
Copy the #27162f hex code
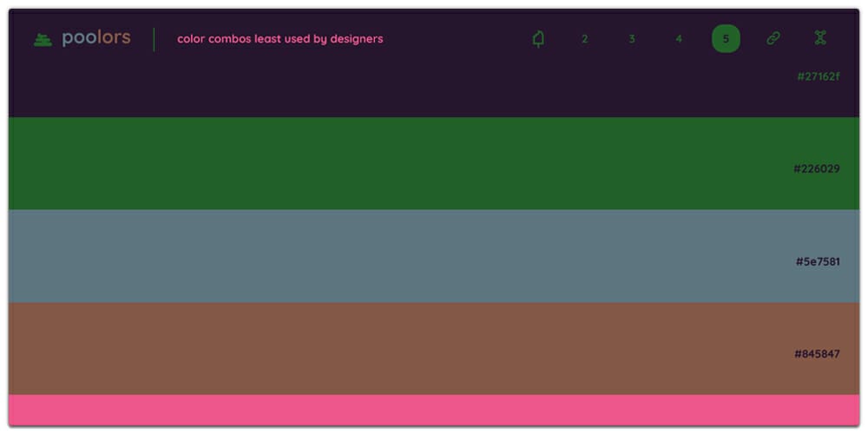(x=818, y=76)
